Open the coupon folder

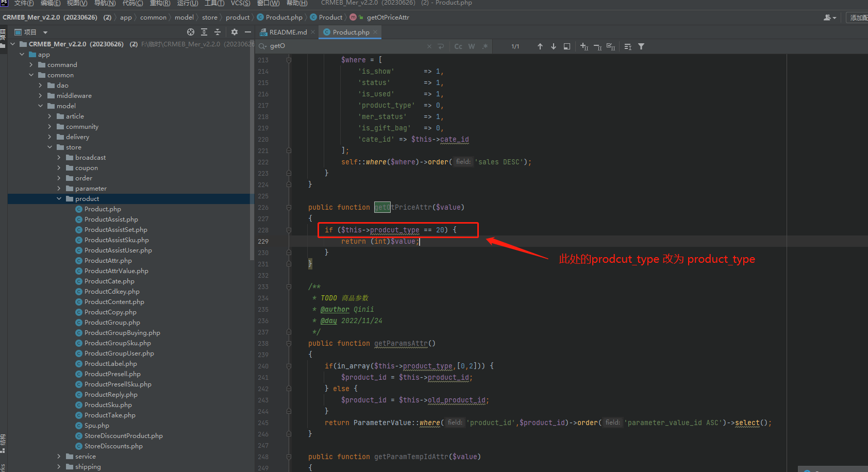click(x=86, y=167)
